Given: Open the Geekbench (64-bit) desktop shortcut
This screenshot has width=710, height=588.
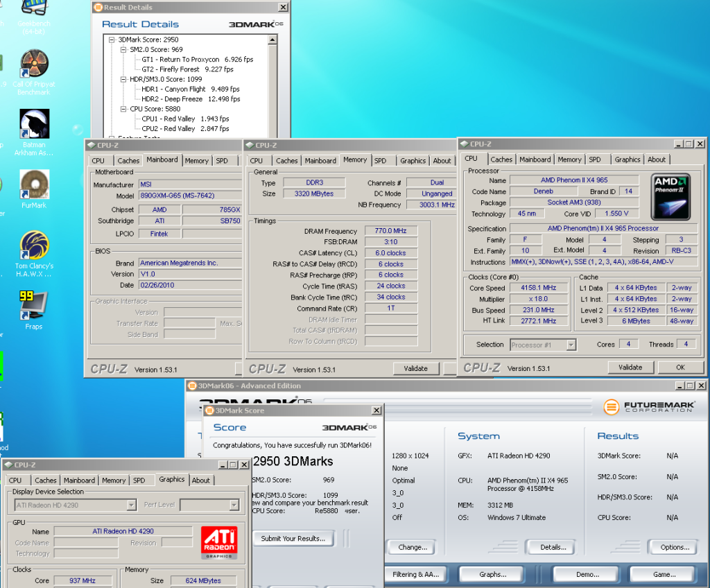Looking at the screenshot, I should tap(33, 9).
